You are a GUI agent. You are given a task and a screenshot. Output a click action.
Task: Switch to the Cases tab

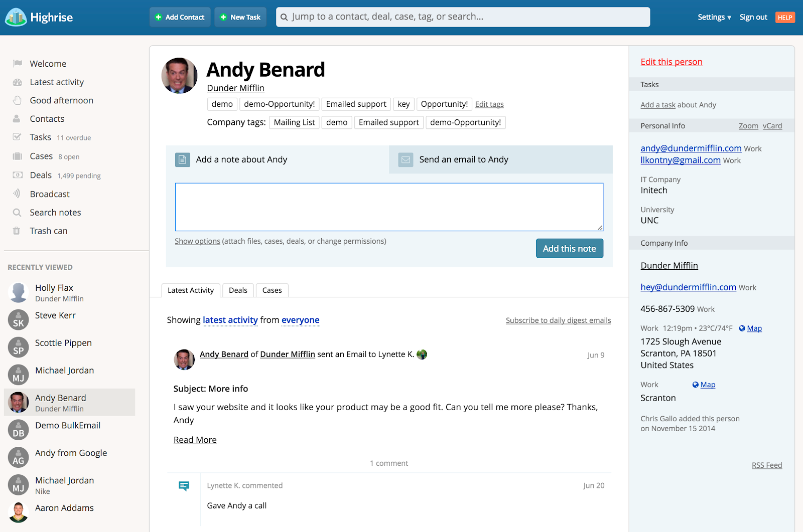pyautogui.click(x=272, y=290)
